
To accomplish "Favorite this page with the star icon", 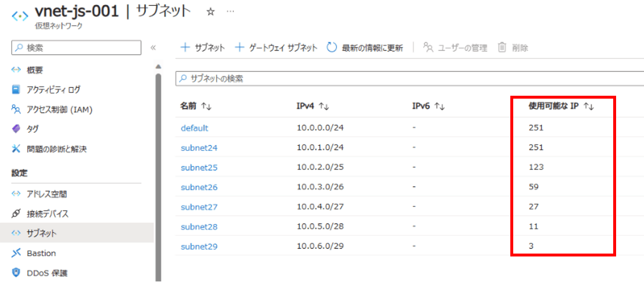I will click(211, 12).
